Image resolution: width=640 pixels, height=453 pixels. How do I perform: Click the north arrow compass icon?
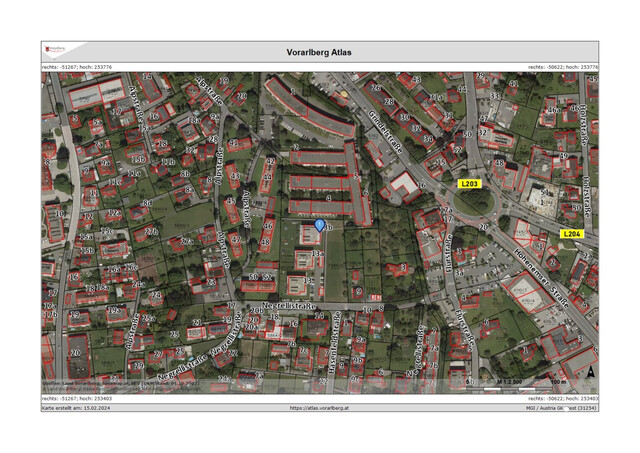pos(591,372)
